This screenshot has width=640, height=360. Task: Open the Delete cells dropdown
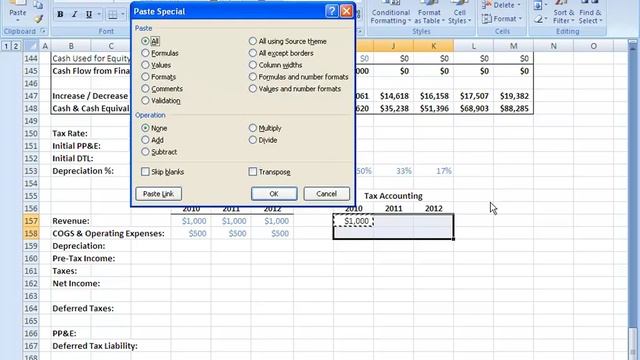(519, 5)
